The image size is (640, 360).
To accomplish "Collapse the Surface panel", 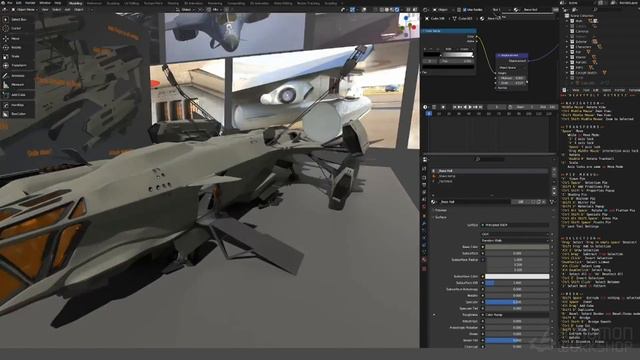I will [440, 217].
